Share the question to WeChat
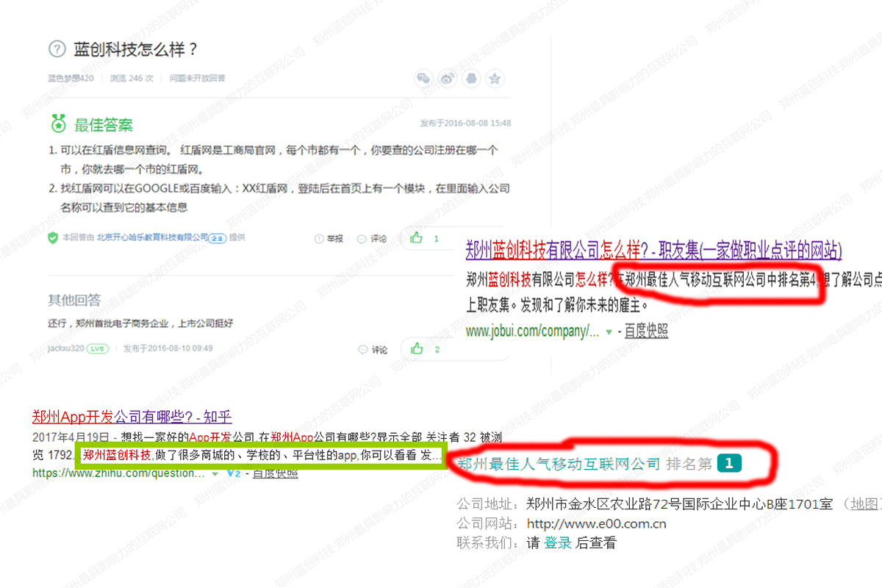Image resolution: width=882 pixels, height=588 pixels. [423, 78]
